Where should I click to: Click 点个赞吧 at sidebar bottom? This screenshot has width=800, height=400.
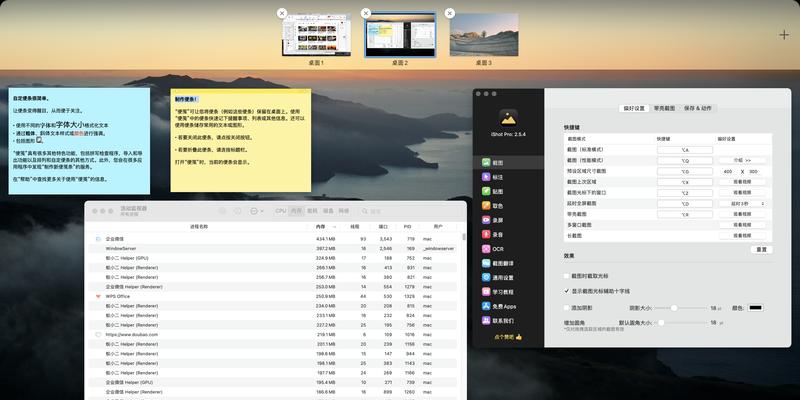[508, 337]
